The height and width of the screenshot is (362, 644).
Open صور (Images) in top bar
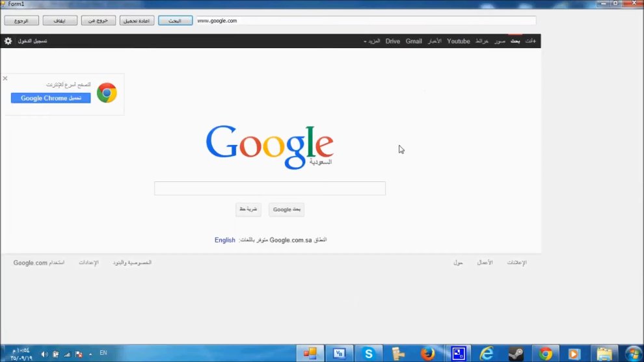[500, 41]
